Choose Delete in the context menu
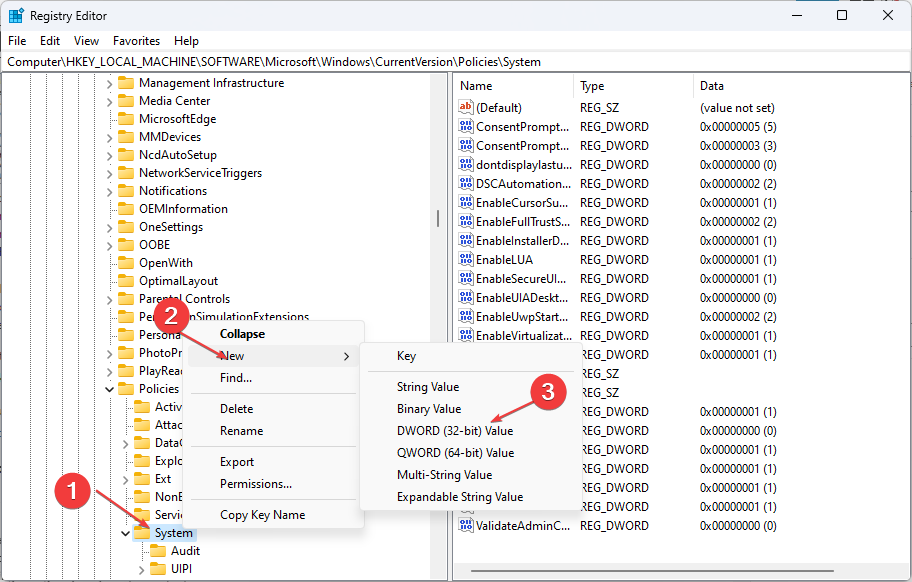Viewport: 912px width, 582px height. click(273, 409)
